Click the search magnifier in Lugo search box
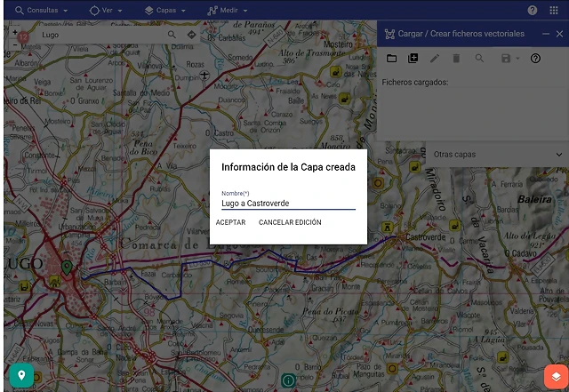Viewport: 569px width, 392px height. (x=172, y=35)
